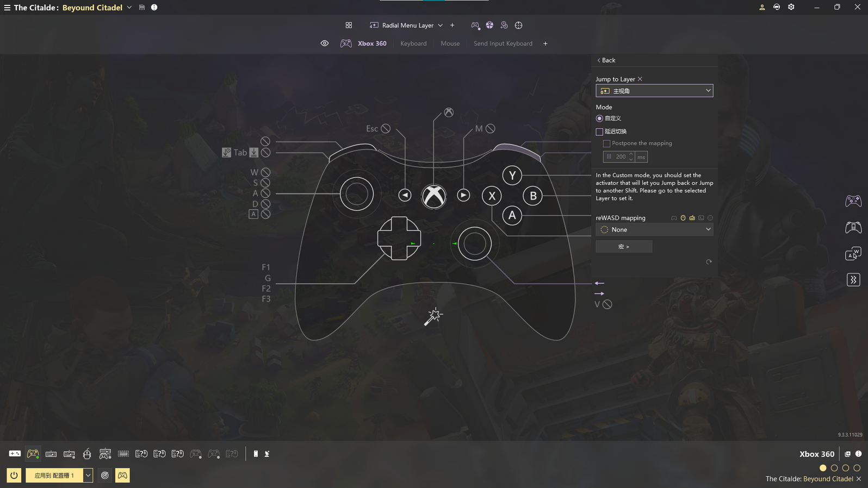Open the Jump to Layer 主视角 dropdown

(x=654, y=91)
